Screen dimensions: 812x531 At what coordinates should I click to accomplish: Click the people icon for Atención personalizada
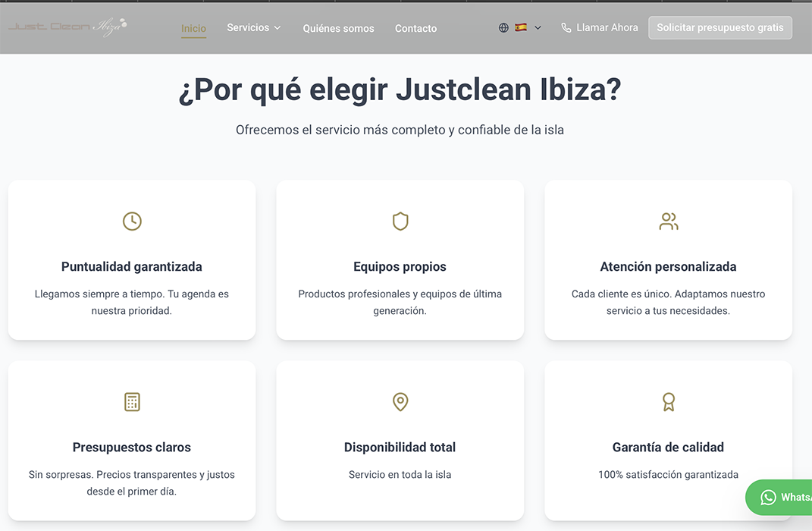pyautogui.click(x=669, y=222)
